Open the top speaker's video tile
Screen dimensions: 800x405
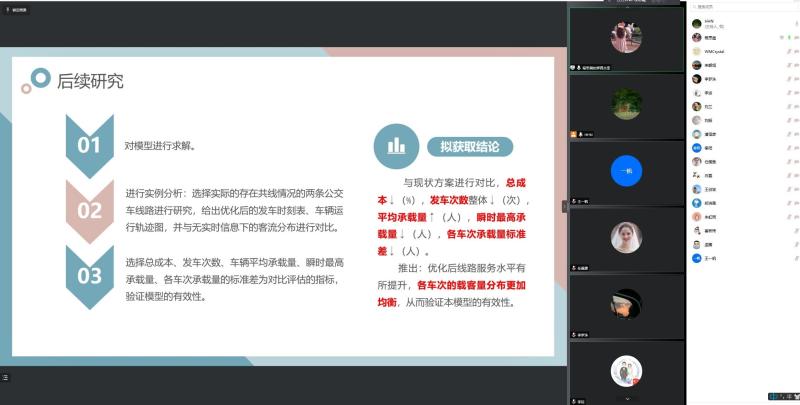[625, 38]
